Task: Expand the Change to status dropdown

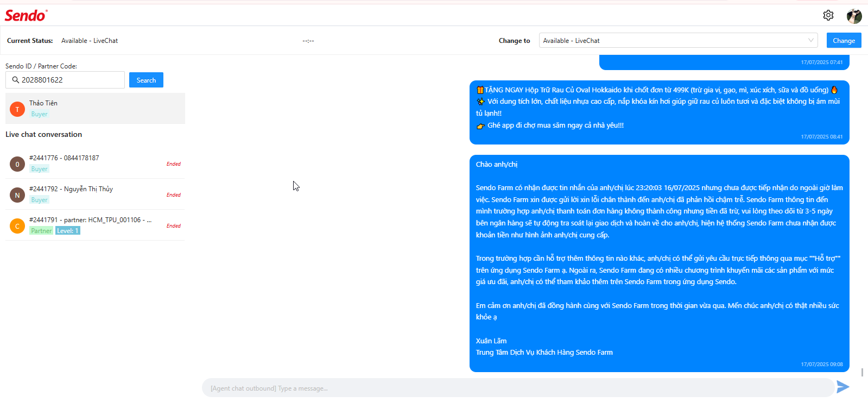Action: (678, 40)
